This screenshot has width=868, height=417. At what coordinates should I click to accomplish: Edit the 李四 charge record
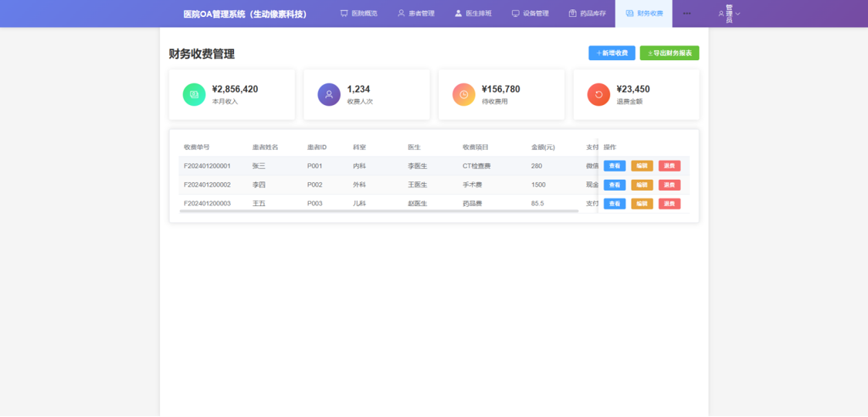tap(643, 185)
